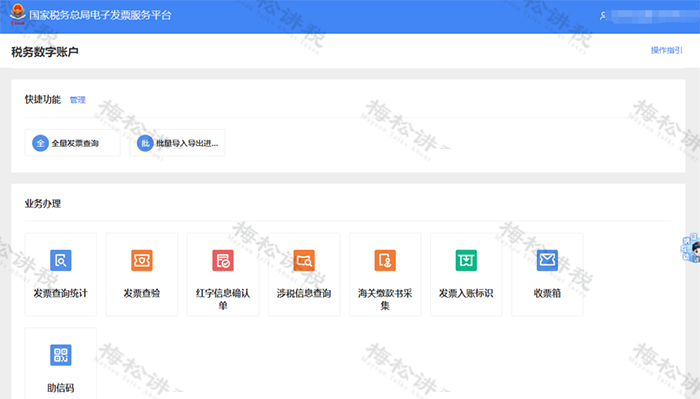Click the blurred username in header

click(655, 16)
